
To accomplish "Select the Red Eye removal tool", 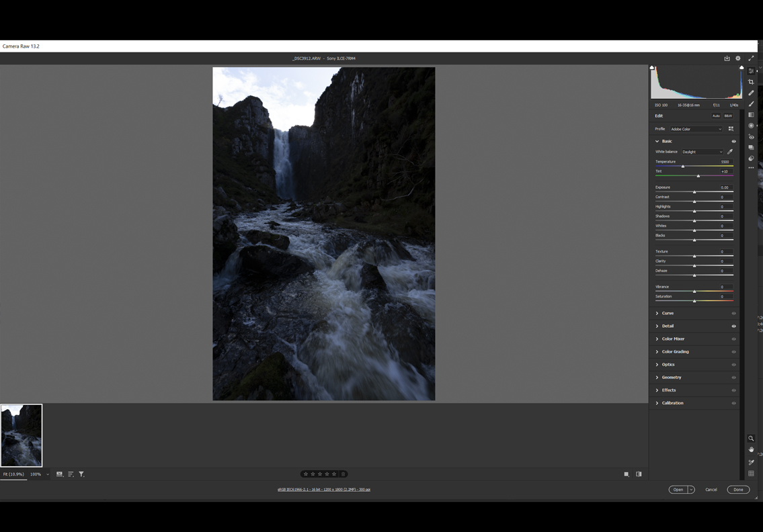I will click(751, 137).
